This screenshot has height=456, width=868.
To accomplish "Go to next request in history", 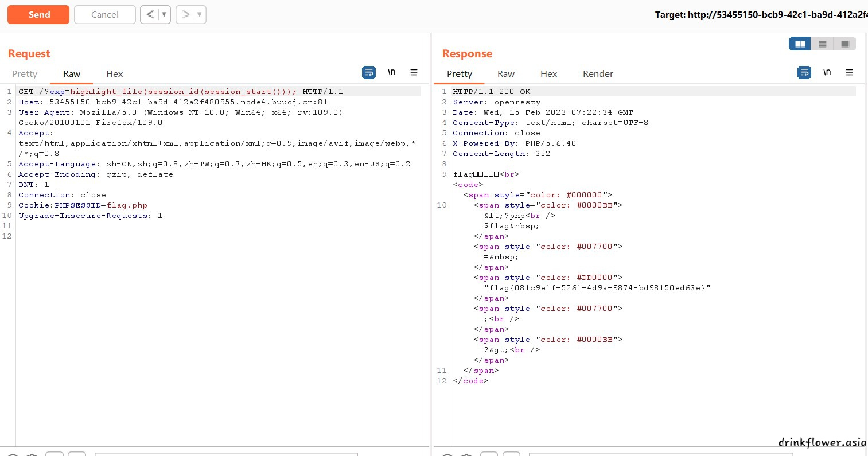I will (x=185, y=14).
